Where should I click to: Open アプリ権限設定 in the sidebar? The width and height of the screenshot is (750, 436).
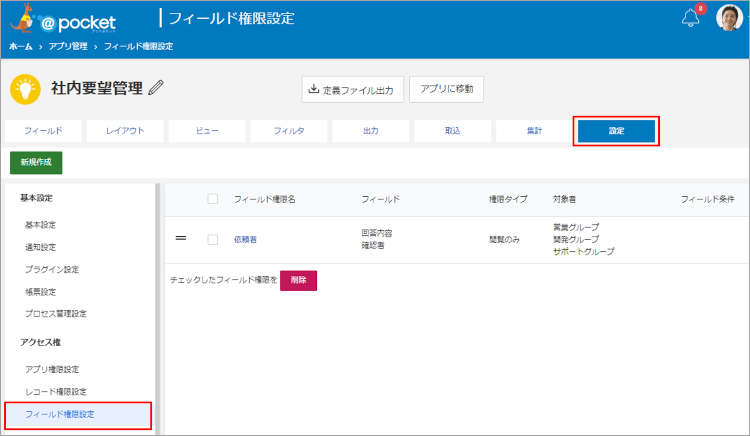pos(52,369)
